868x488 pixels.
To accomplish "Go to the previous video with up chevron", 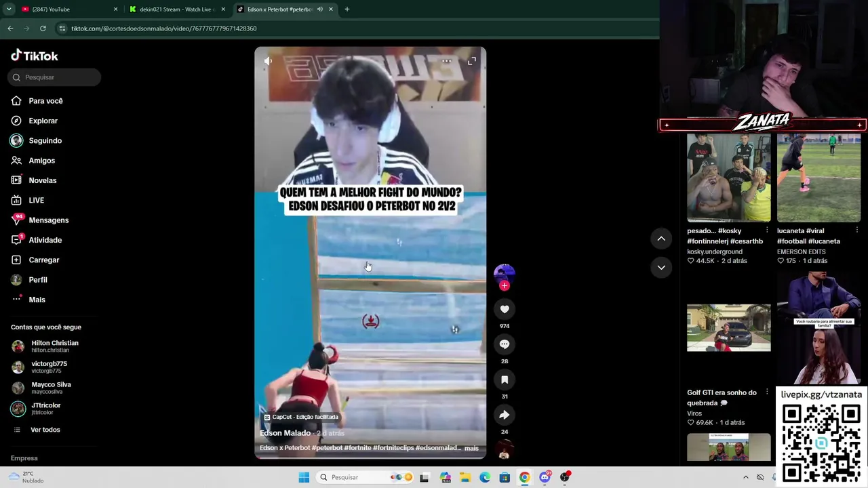I will point(661,239).
